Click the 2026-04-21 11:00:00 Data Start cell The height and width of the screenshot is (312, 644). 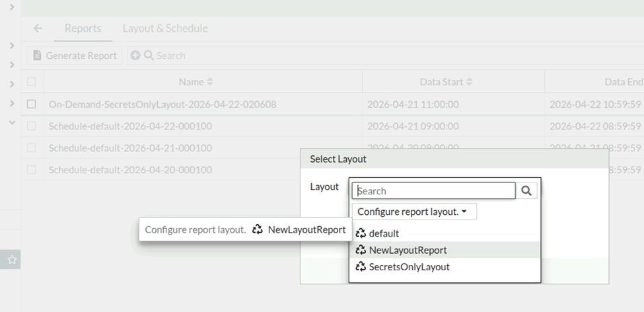click(413, 104)
